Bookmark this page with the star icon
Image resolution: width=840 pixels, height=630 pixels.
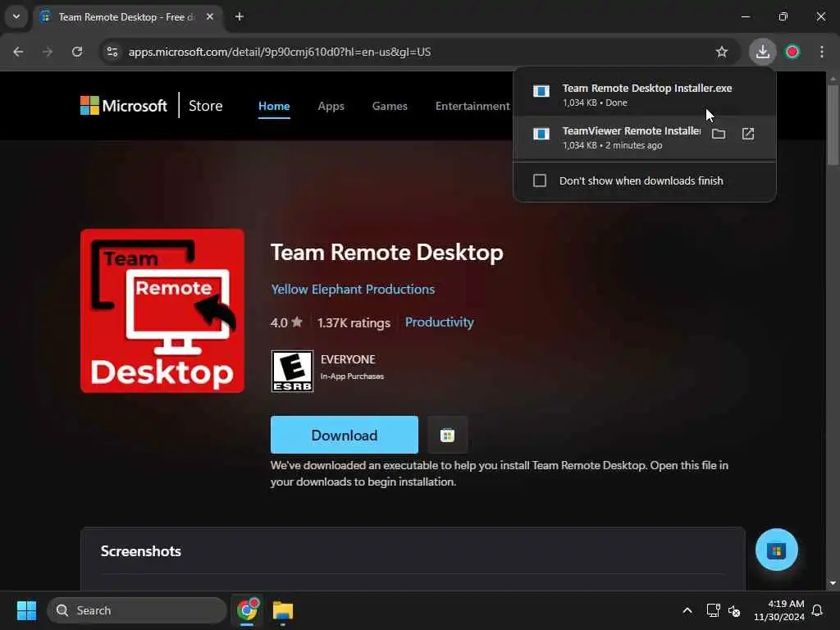pos(722,52)
